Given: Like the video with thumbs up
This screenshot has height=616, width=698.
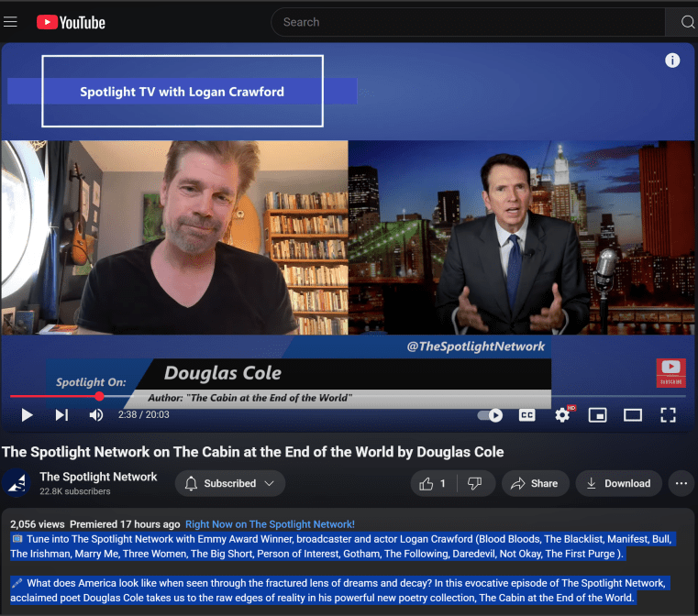Looking at the screenshot, I should coord(432,483).
